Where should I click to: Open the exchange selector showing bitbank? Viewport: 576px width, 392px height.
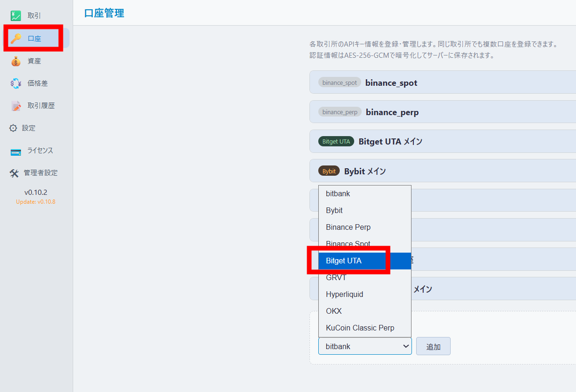[364, 346]
